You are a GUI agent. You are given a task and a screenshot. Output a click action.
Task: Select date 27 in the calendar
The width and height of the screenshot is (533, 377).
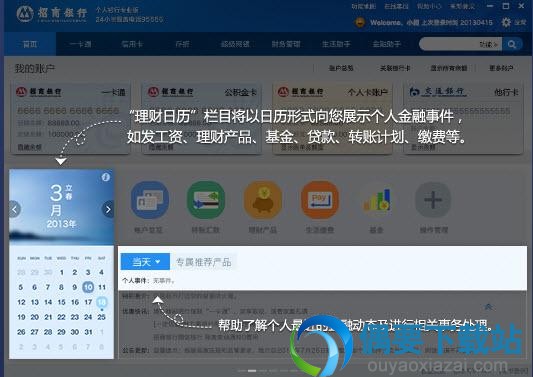35,332
